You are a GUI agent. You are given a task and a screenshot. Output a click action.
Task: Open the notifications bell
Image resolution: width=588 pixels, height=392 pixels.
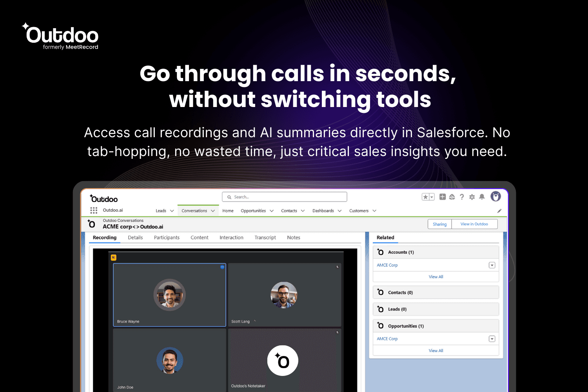pos(482,197)
